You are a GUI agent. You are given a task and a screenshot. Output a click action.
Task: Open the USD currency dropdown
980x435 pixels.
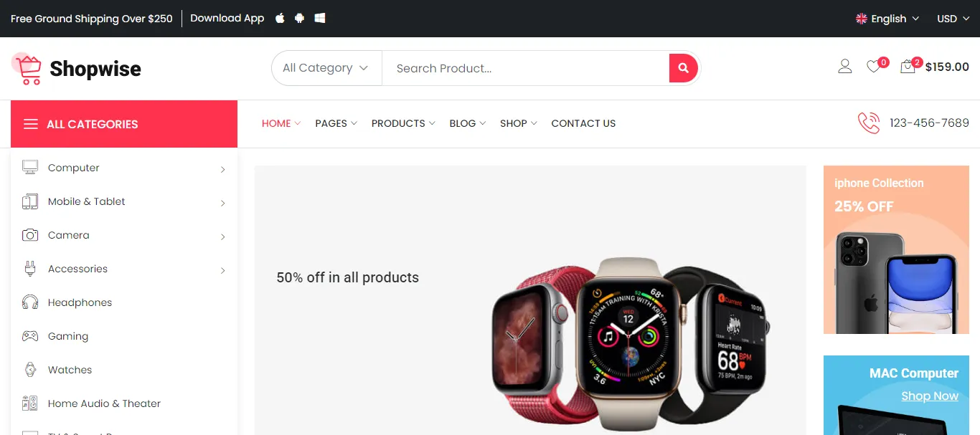pyautogui.click(x=953, y=19)
